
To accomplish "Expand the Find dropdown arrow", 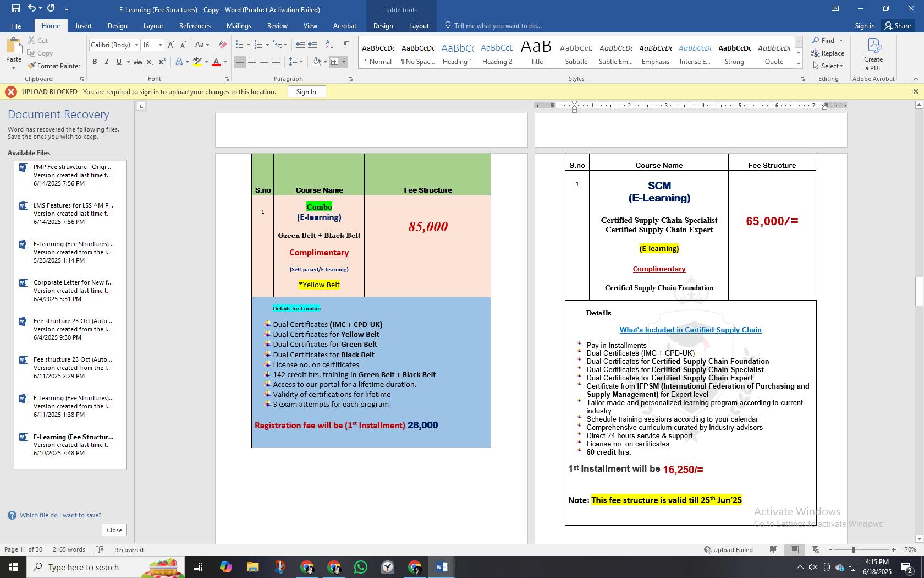I will click(x=841, y=41).
